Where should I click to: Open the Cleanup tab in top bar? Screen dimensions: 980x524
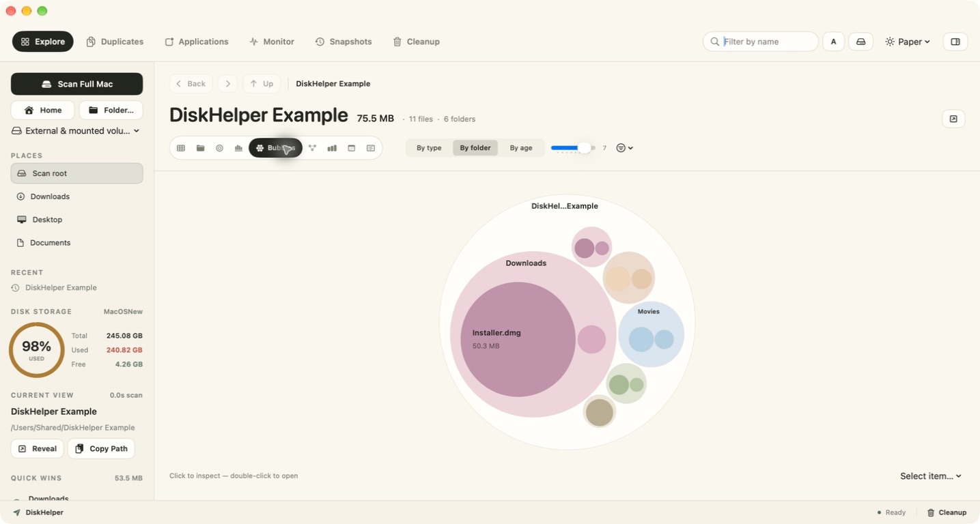pyautogui.click(x=417, y=42)
